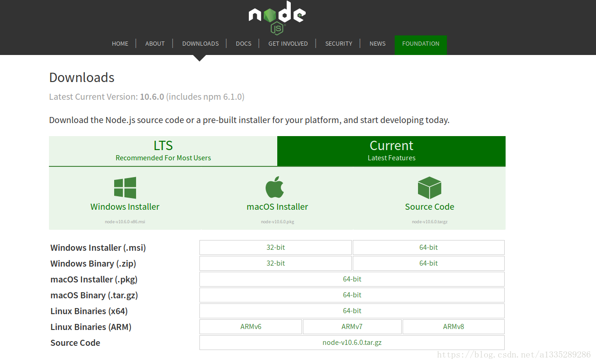The width and height of the screenshot is (596, 364).
Task: Click the green FOUNDATION button
Action: (421, 45)
